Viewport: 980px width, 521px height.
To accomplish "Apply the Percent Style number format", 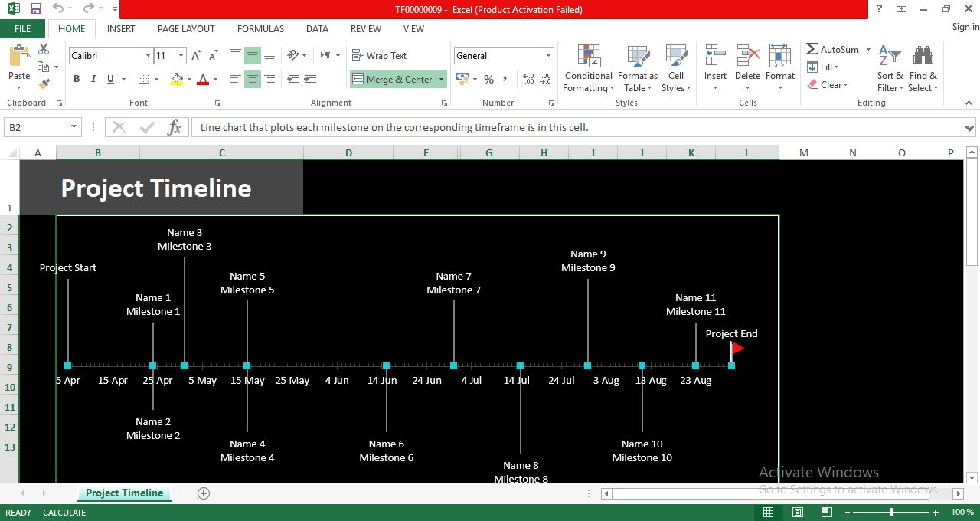I will pyautogui.click(x=488, y=79).
